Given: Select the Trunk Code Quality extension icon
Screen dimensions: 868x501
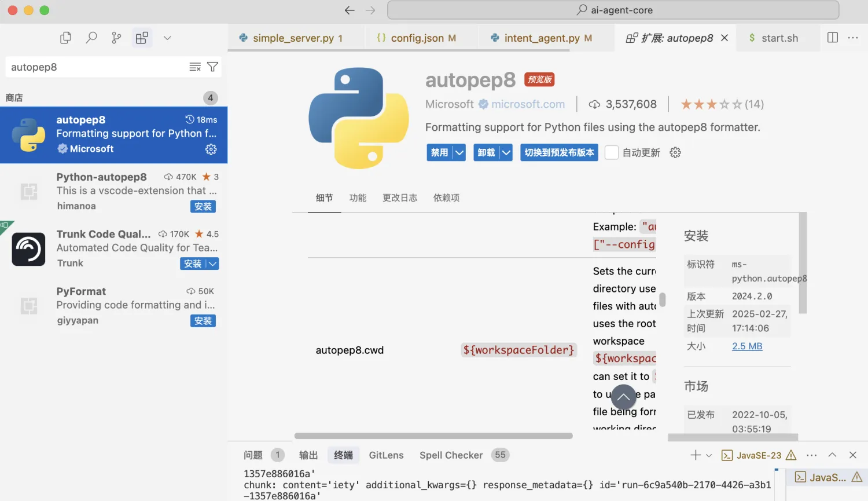Looking at the screenshot, I should click(28, 249).
